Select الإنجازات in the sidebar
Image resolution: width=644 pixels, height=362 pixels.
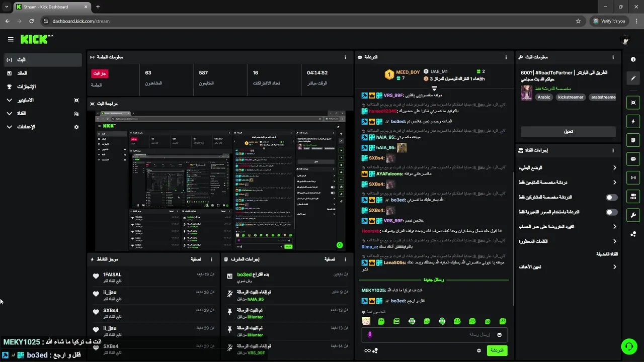tap(43, 86)
